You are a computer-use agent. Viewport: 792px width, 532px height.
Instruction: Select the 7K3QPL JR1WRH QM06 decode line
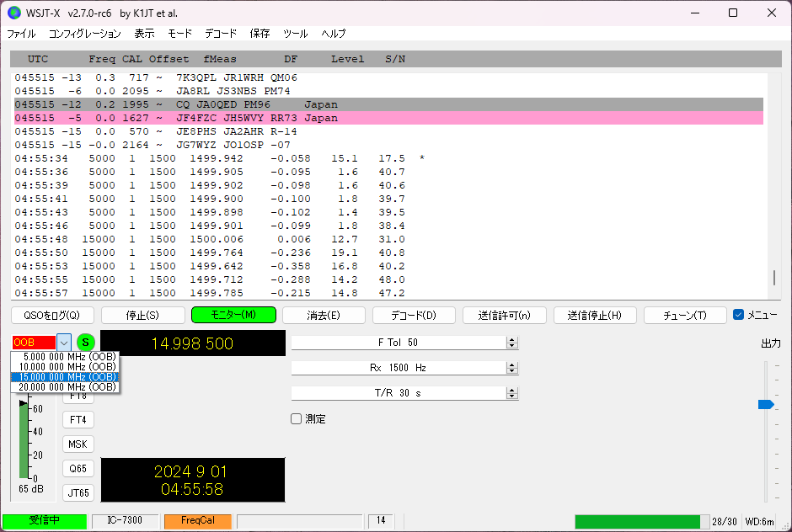388,77
